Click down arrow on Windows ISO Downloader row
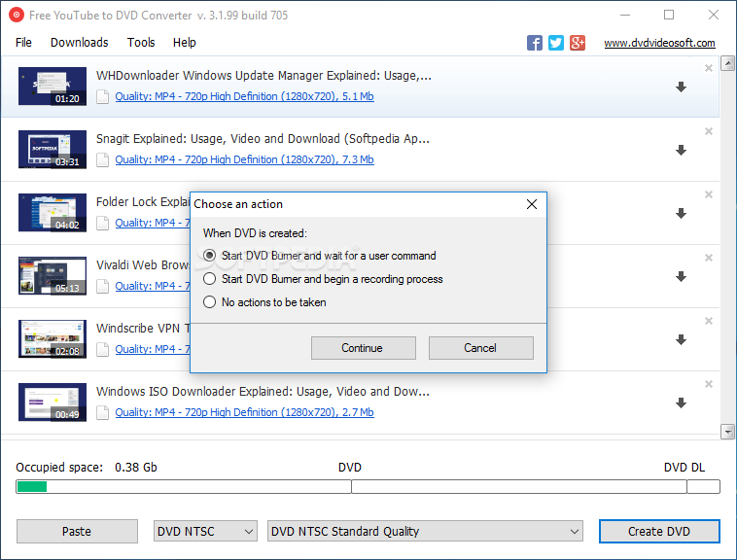Screen dimensions: 737x560 click(681, 403)
